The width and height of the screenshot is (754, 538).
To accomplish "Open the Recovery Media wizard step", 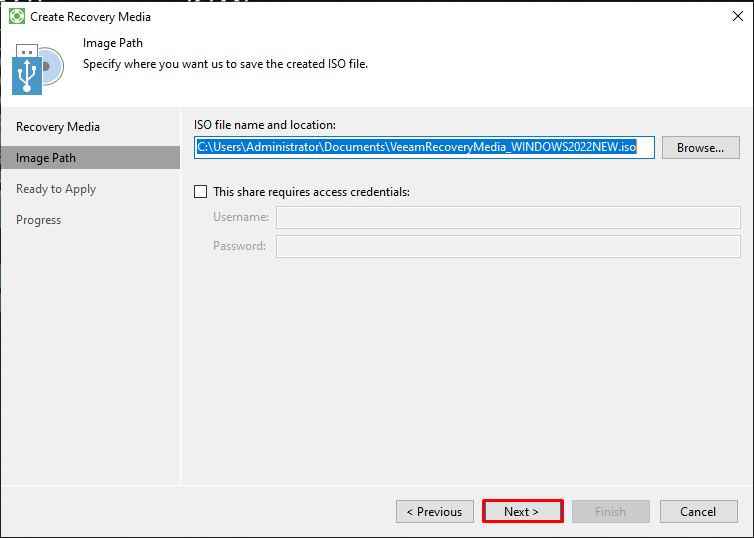I will pos(58,127).
